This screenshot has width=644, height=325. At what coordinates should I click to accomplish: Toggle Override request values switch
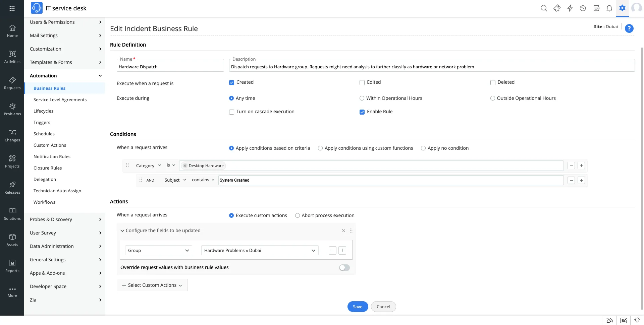click(344, 267)
